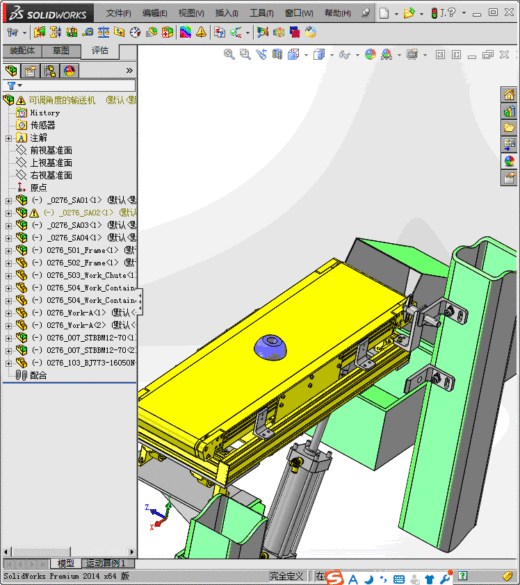Click the red cross first-aid diagnostics icon
This screenshot has height=585, width=520.
[167, 32]
